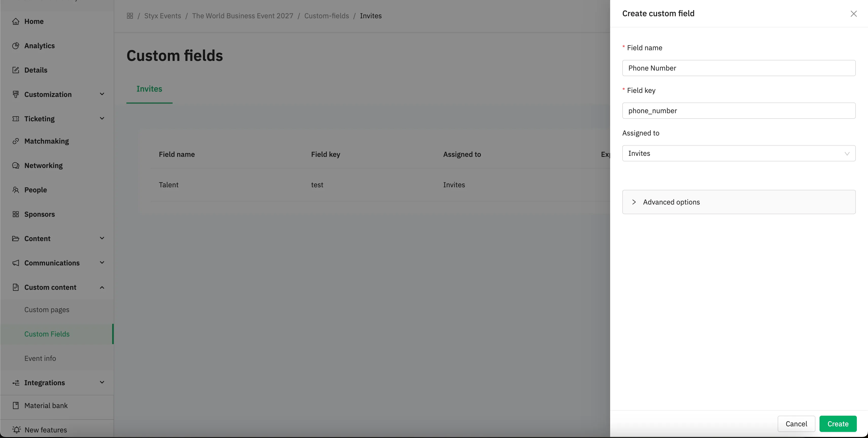Click the Details edit icon
Viewport: 868px width, 438px height.
(15, 70)
